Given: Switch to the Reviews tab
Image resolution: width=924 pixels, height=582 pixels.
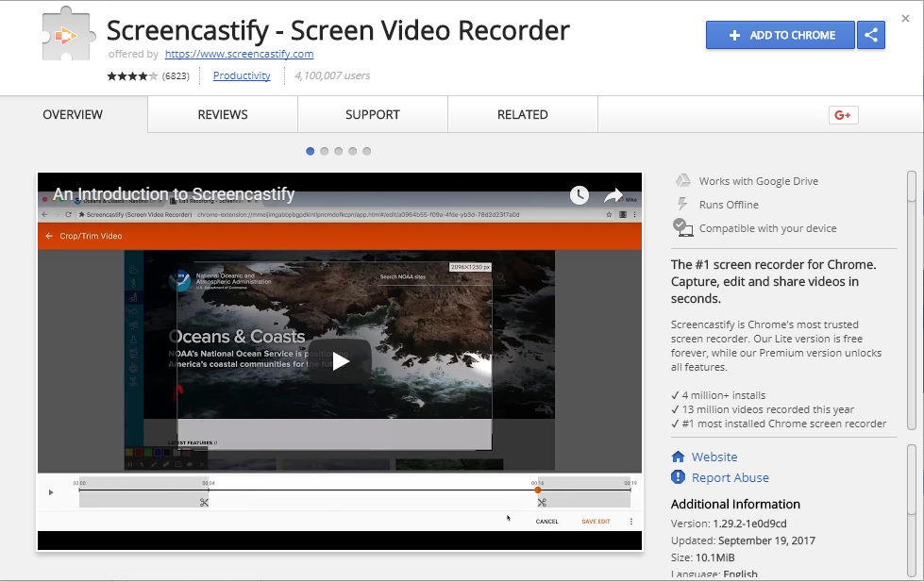Looking at the screenshot, I should point(223,115).
